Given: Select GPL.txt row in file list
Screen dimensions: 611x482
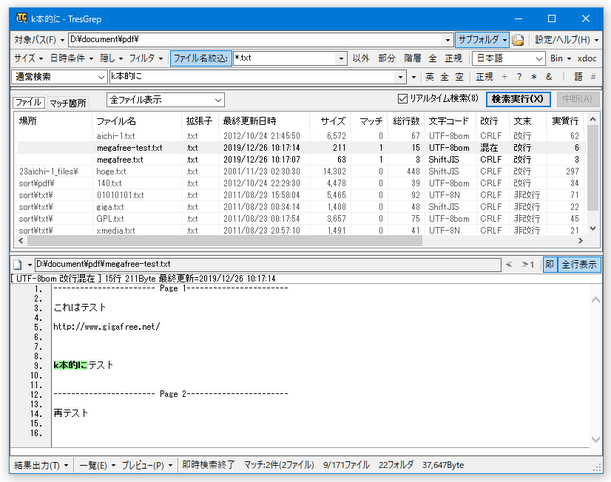Looking at the screenshot, I should click(x=300, y=219).
